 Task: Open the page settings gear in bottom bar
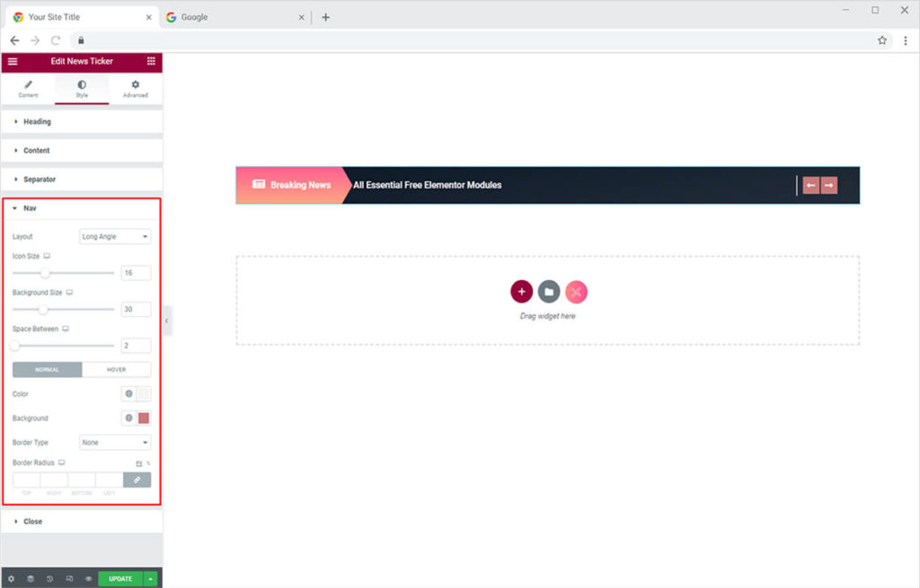tap(11, 579)
